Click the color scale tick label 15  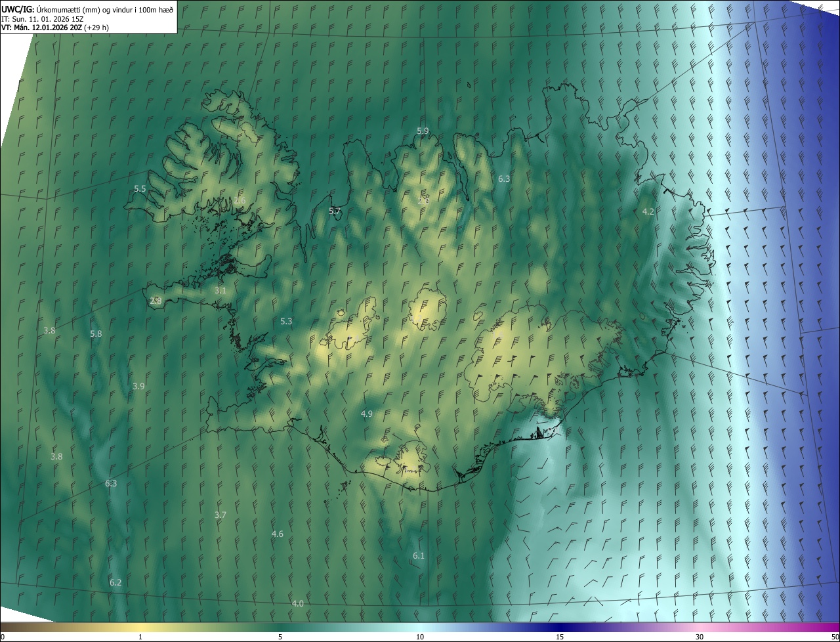560,637
